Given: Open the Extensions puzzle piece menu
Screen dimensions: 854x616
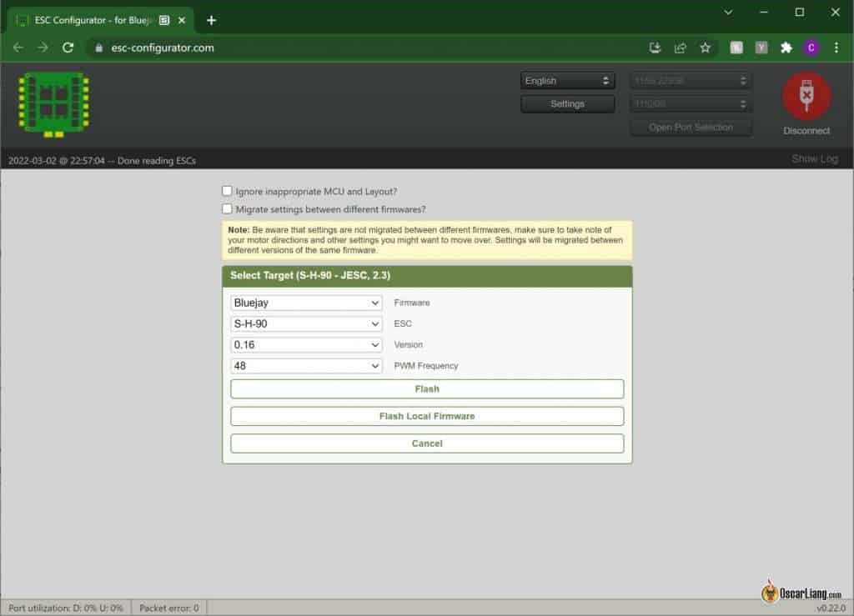Looking at the screenshot, I should click(786, 48).
